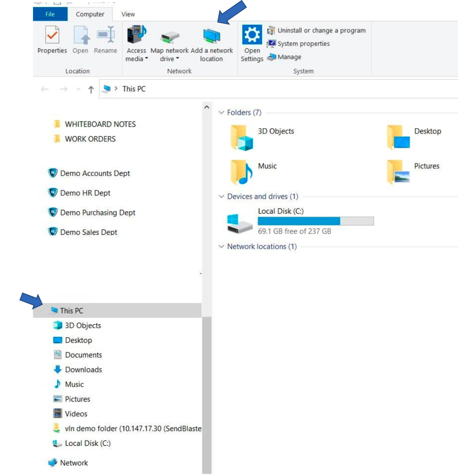Open the File menu tab

pyautogui.click(x=50, y=14)
